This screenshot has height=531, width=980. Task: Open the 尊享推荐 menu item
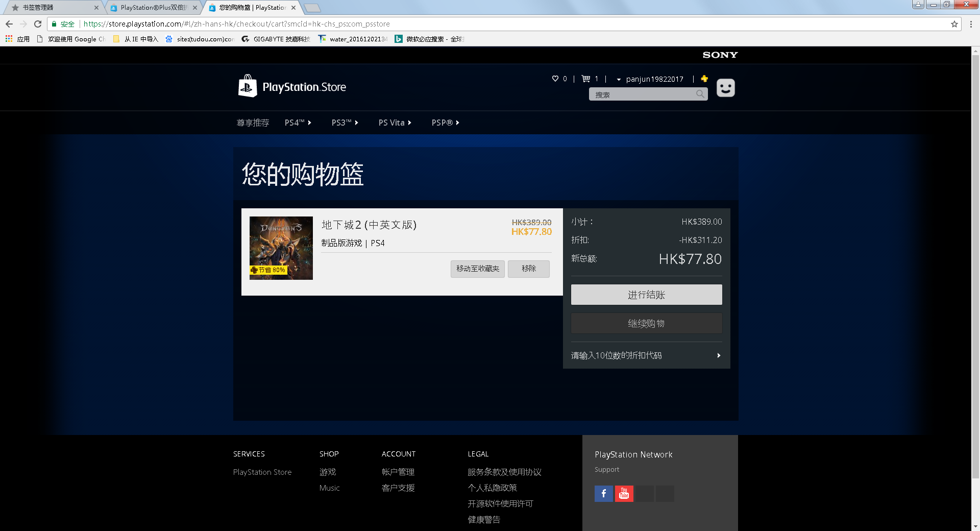tap(253, 123)
